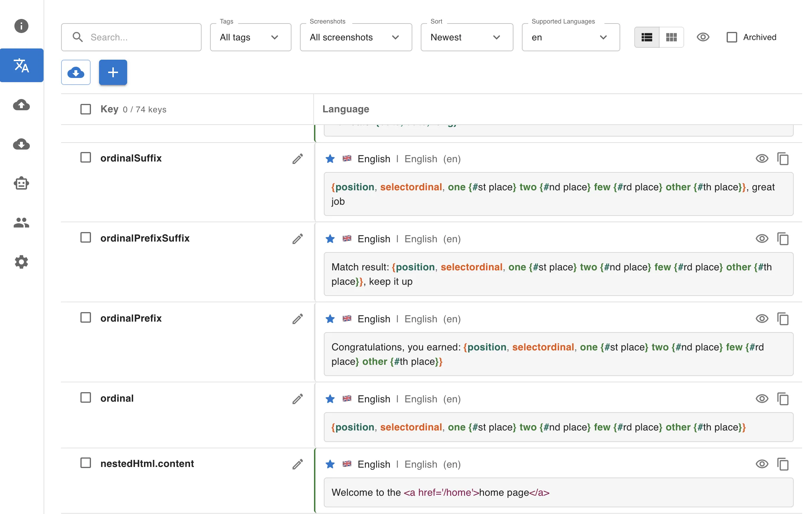This screenshot has height=514, width=812.
Task: Click the plus button to add key
Action: pos(113,72)
